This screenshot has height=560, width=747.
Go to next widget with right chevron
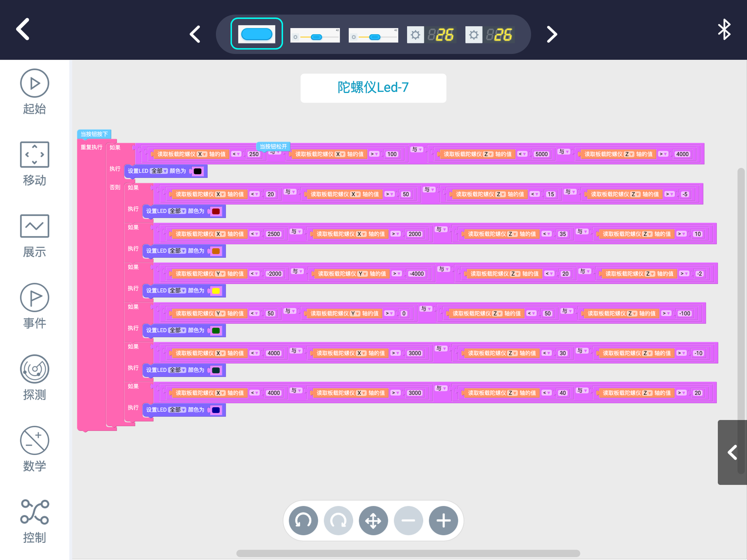[552, 34]
